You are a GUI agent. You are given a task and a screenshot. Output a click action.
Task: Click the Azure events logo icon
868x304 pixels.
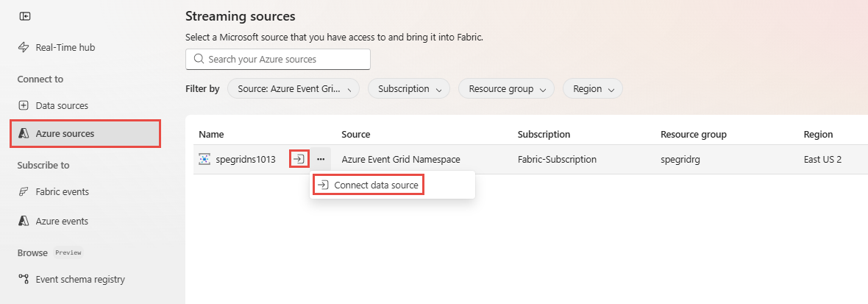[24, 221]
